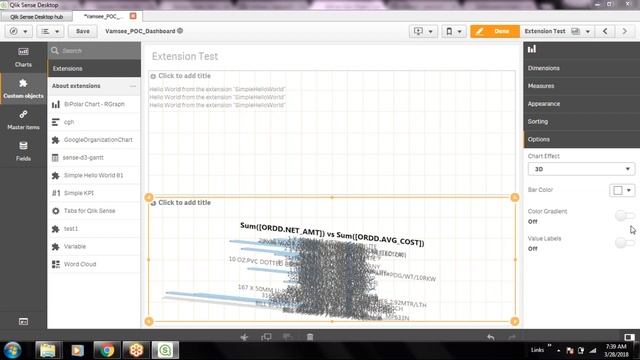Save the app
Image resolution: width=640 pixels, height=360 pixels.
coord(82,31)
